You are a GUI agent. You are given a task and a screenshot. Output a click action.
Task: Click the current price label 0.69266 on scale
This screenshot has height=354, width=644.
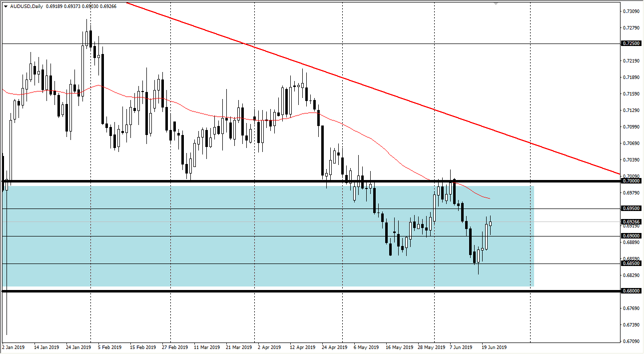tap(632, 221)
